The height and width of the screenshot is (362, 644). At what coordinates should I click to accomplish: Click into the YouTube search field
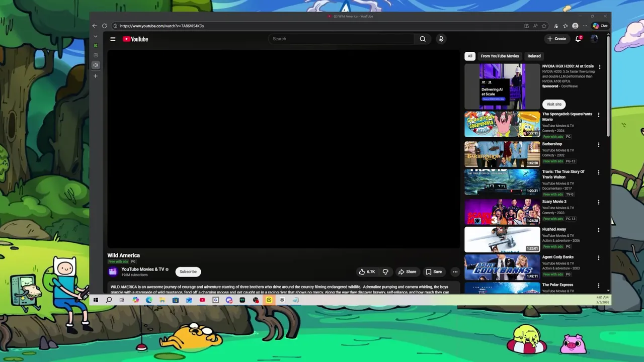pyautogui.click(x=342, y=39)
